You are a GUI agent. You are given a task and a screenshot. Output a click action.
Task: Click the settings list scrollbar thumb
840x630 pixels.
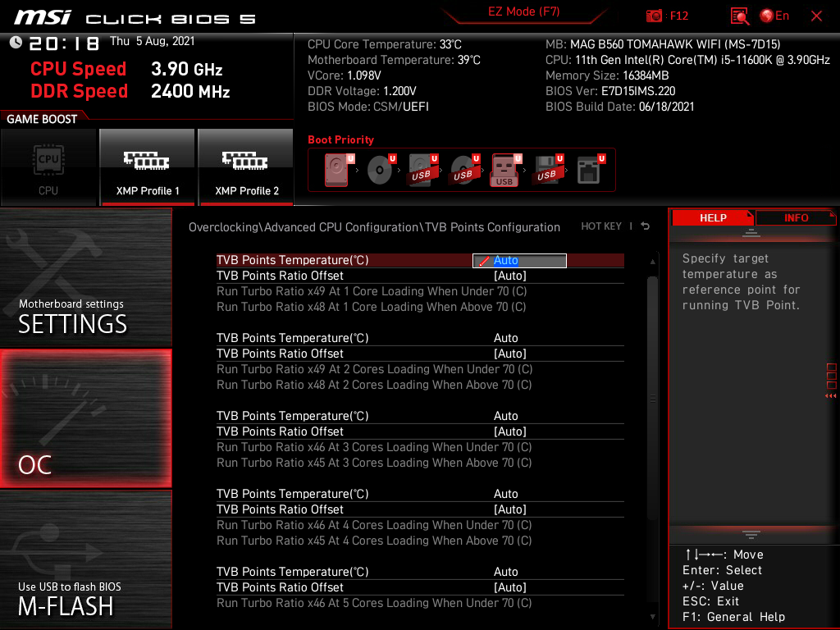[x=652, y=398]
